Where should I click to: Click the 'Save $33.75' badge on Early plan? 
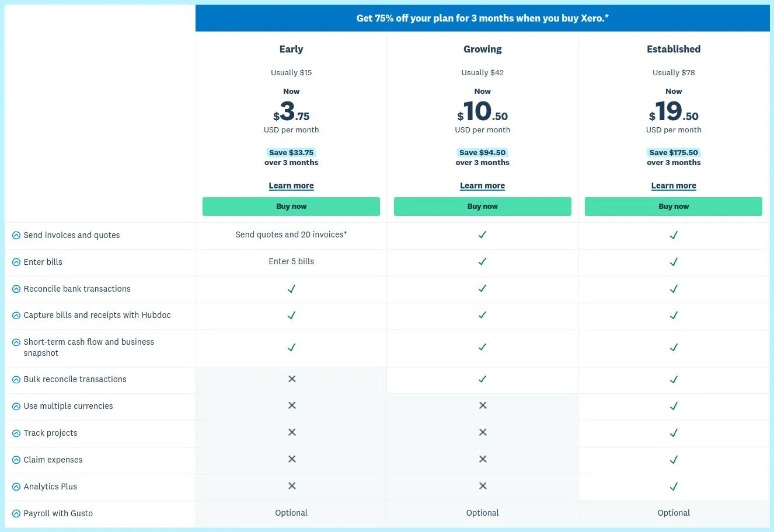click(x=291, y=152)
